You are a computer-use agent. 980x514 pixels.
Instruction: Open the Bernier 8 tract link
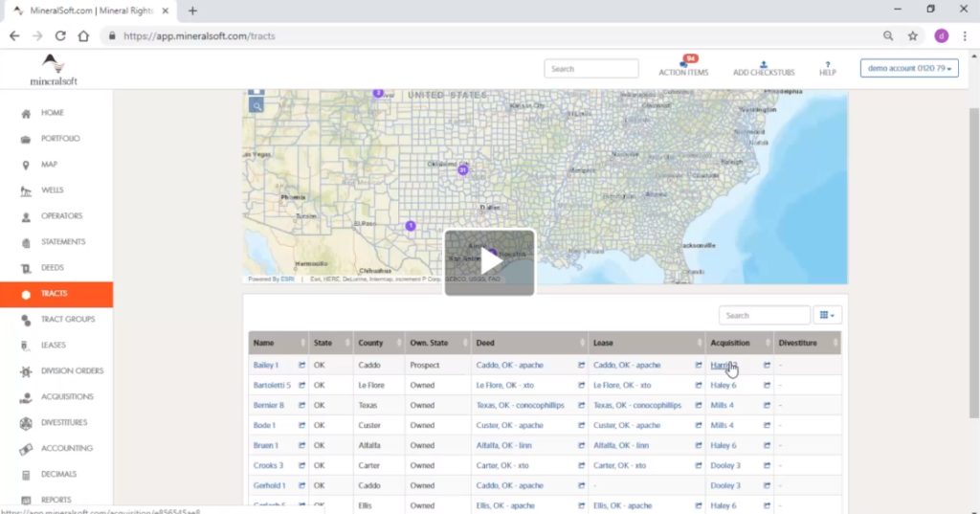tap(268, 405)
